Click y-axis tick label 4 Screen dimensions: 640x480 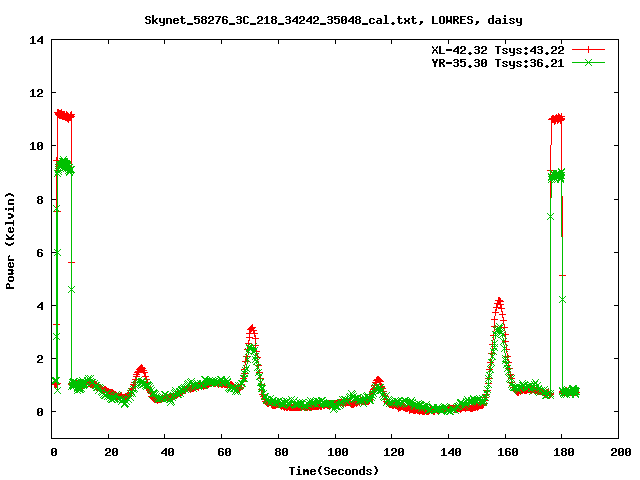tap(40, 306)
